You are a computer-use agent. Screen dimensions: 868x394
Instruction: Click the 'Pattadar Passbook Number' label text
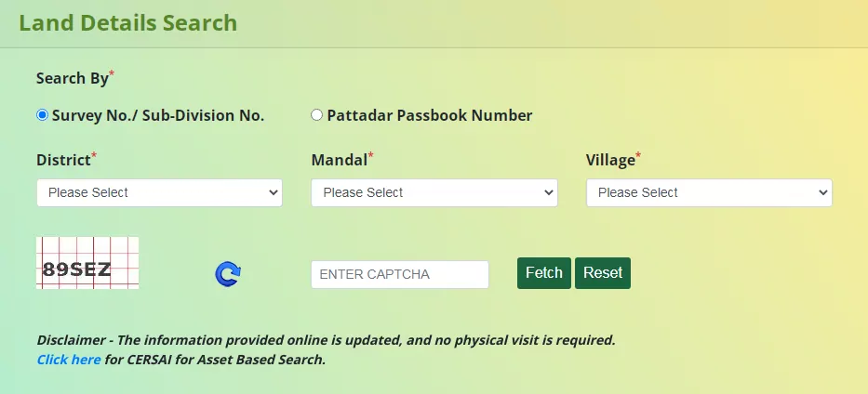point(430,116)
